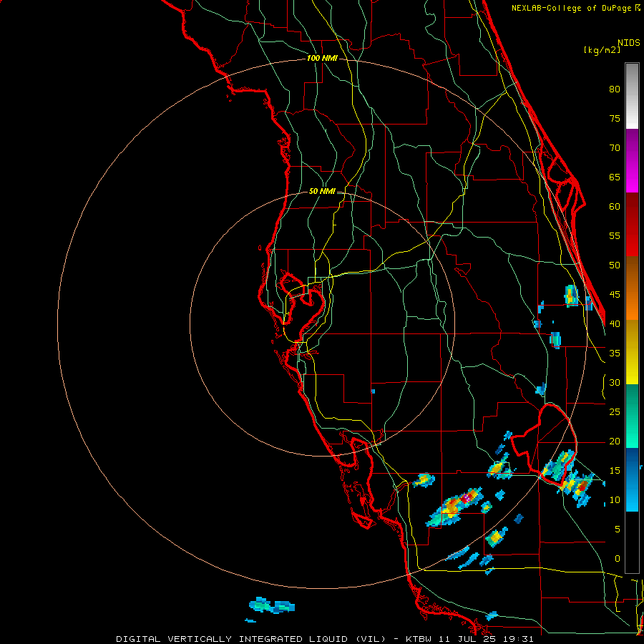Click the 55 value on the color scale
The height and width of the screenshot is (644, 644).
pyautogui.click(x=615, y=235)
